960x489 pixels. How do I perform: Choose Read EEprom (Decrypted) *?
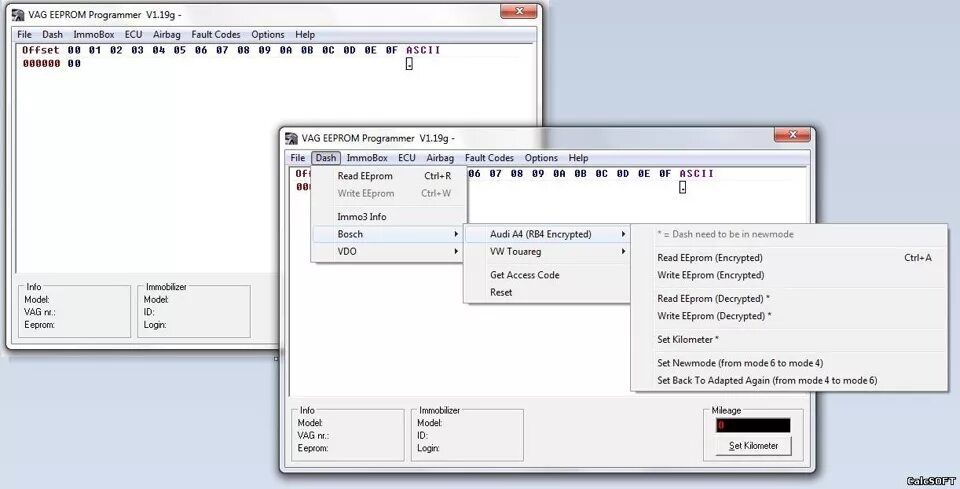tap(790, 299)
